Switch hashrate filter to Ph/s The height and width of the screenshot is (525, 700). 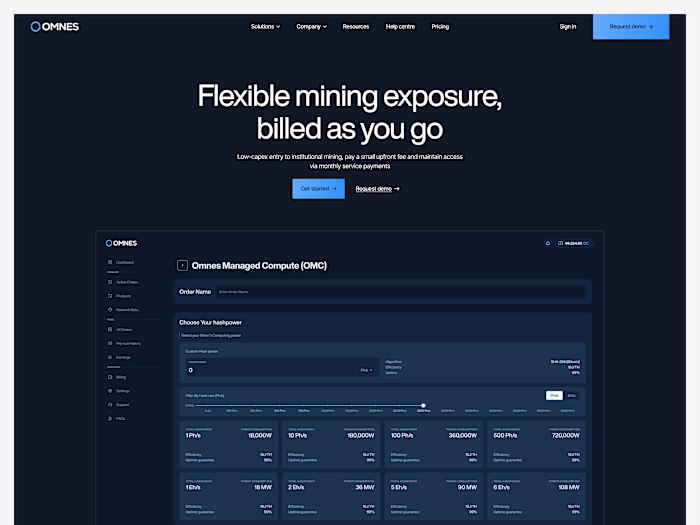(554, 396)
